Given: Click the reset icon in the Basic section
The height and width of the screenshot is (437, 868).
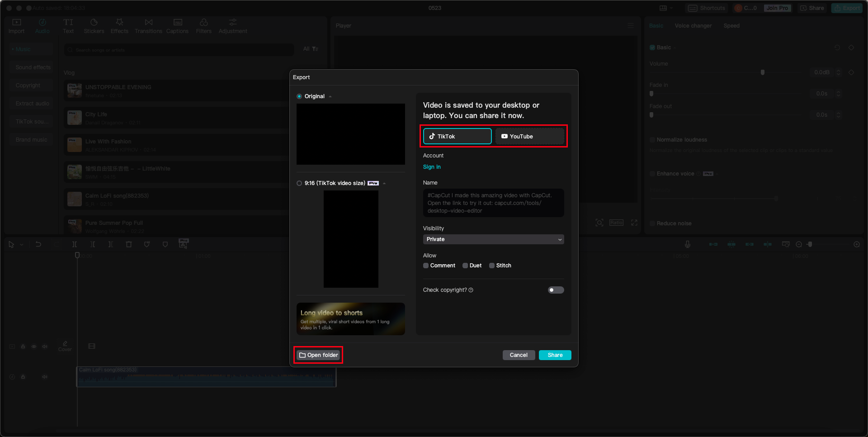Looking at the screenshot, I should [x=837, y=47].
